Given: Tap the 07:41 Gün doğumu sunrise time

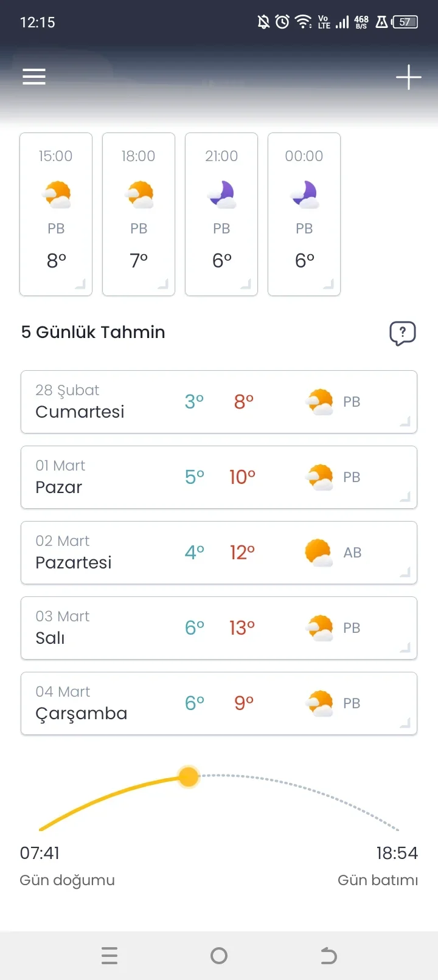Looking at the screenshot, I should (x=40, y=853).
